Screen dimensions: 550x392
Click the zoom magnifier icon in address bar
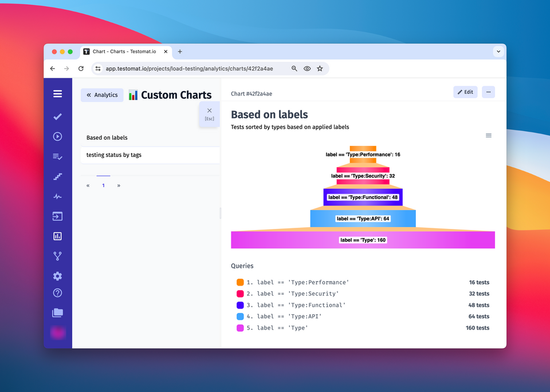[x=294, y=69]
